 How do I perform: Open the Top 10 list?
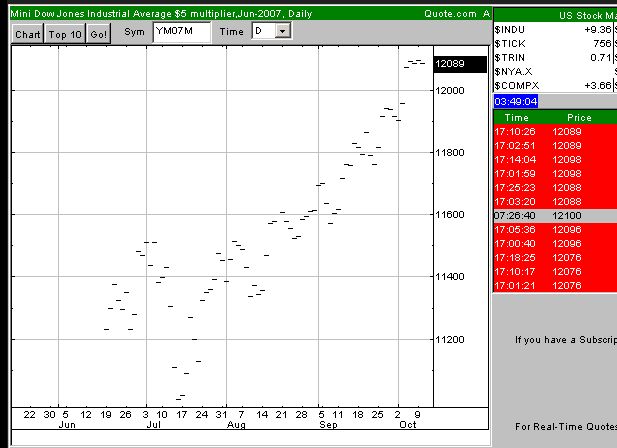tap(65, 34)
